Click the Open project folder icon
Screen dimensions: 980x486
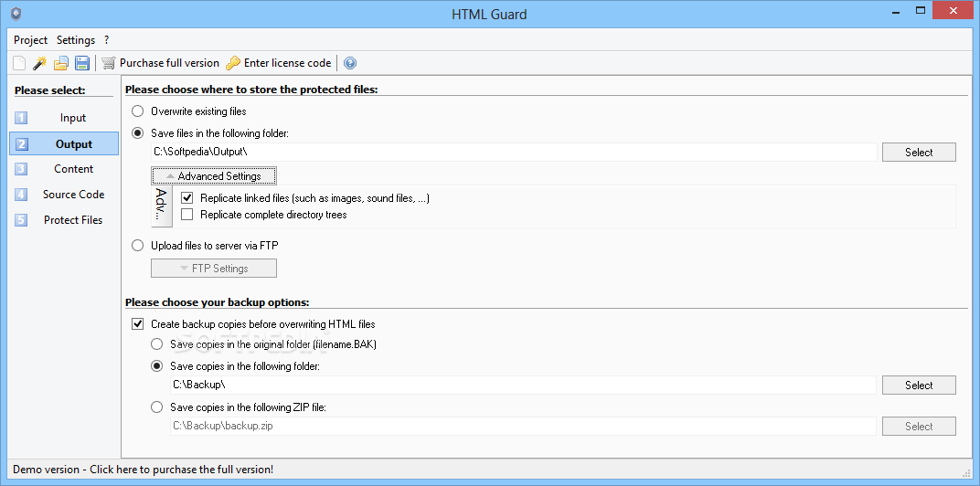pos(60,63)
